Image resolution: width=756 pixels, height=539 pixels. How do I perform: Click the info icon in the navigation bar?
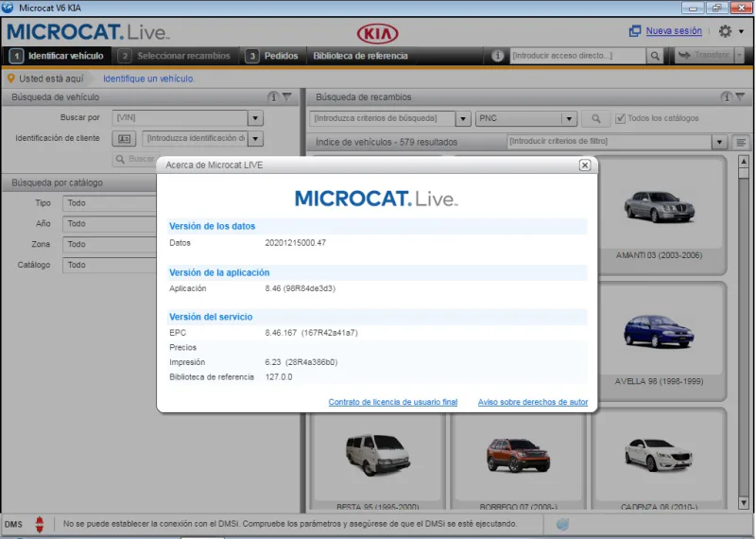click(x=498, y=56)
